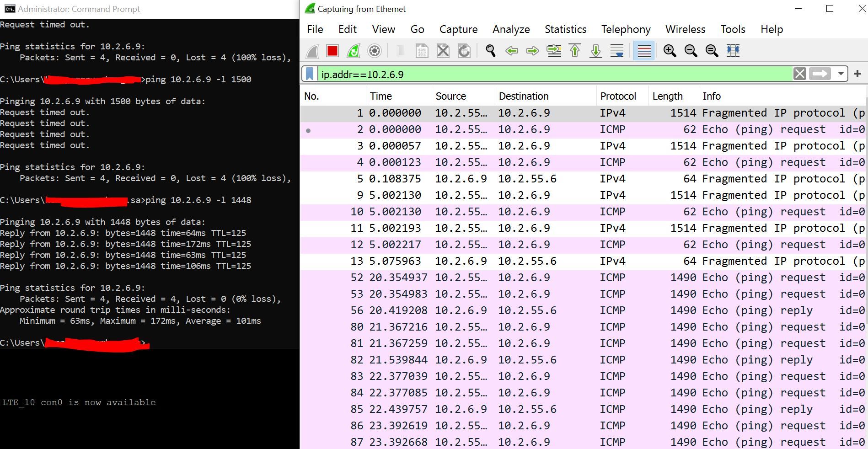Toggle automatic scrolling during capture
Viewport: 868px width, 449px height.
point(616,51)
